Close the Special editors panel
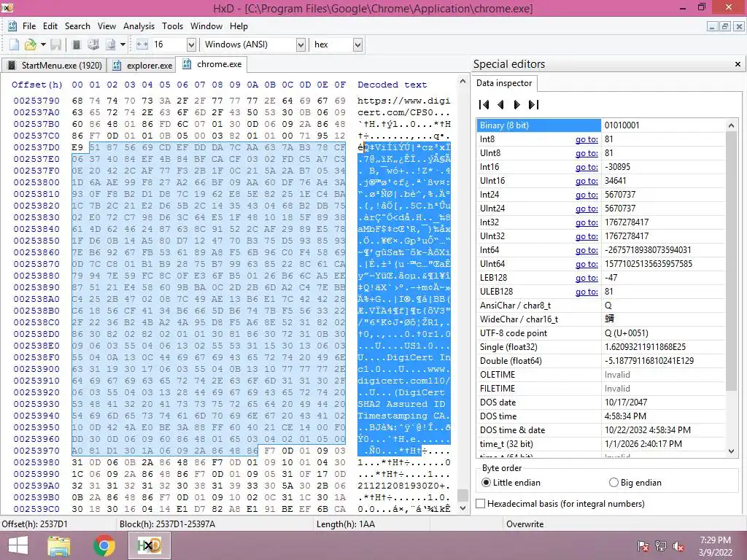 (x=738, y=64)
